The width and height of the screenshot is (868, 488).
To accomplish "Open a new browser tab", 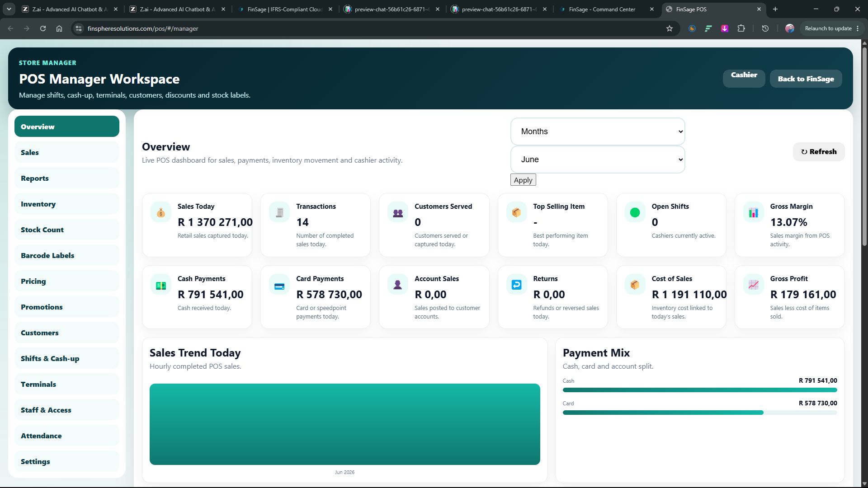I will 775,9.
